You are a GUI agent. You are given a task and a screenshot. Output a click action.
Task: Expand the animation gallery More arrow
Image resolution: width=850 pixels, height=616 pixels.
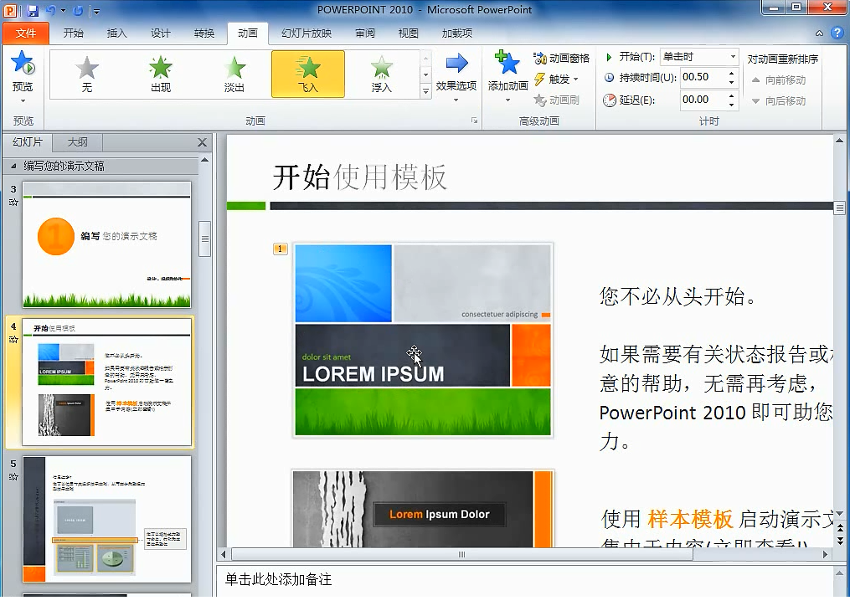coord(425,91)
